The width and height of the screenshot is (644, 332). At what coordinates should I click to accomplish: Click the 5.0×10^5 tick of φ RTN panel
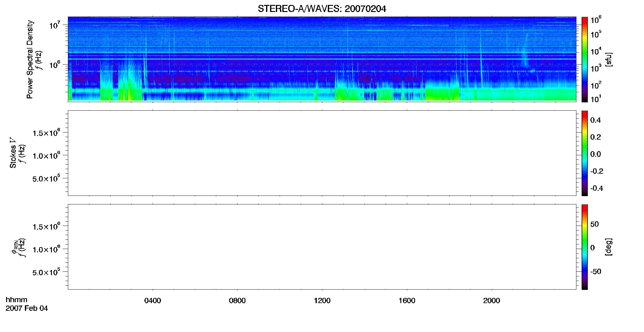[46, 272]
